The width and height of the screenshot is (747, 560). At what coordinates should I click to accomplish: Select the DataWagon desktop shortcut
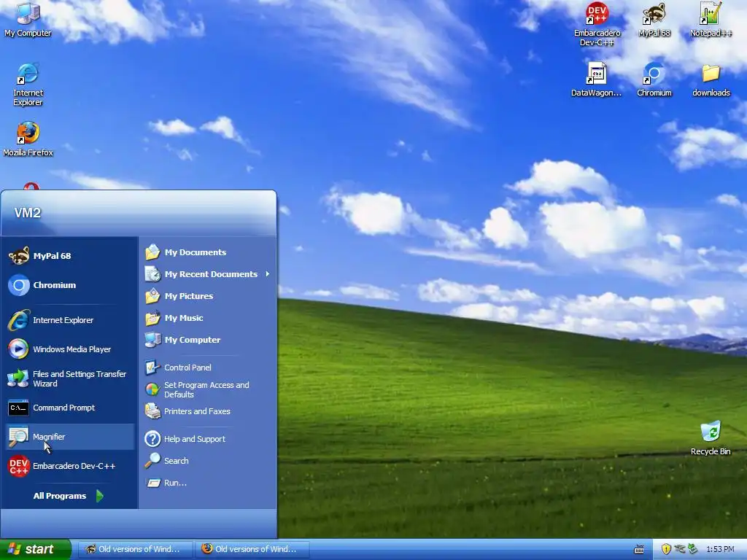(597, 79)
